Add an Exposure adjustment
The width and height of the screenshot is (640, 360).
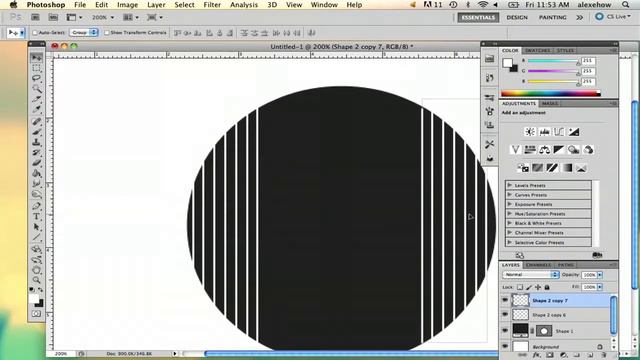point(573,132)
